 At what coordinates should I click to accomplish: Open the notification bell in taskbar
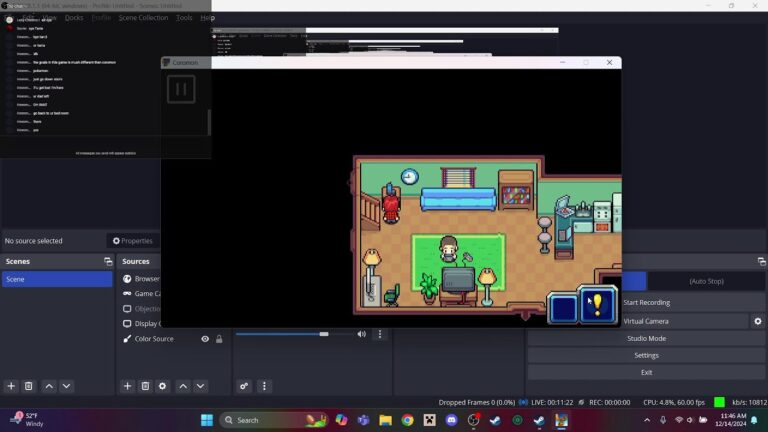(x=755, y=420)
